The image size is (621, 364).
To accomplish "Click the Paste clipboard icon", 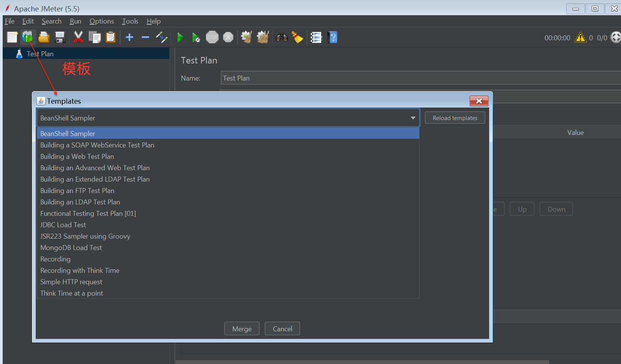I will click(110, 37).
